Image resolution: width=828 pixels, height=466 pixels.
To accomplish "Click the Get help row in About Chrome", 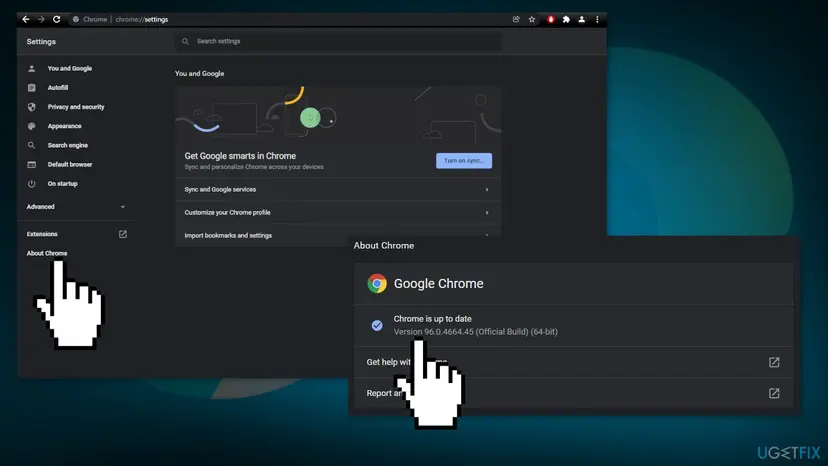I will pos(573,362).
